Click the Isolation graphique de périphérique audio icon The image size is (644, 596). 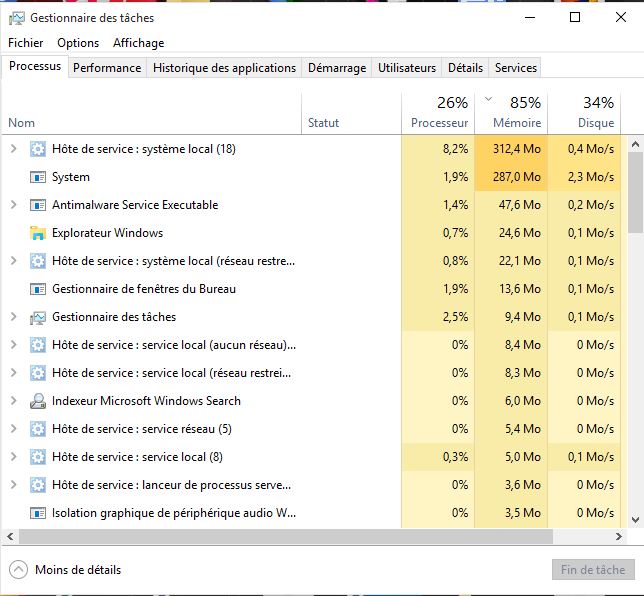[x=38, y=513]
